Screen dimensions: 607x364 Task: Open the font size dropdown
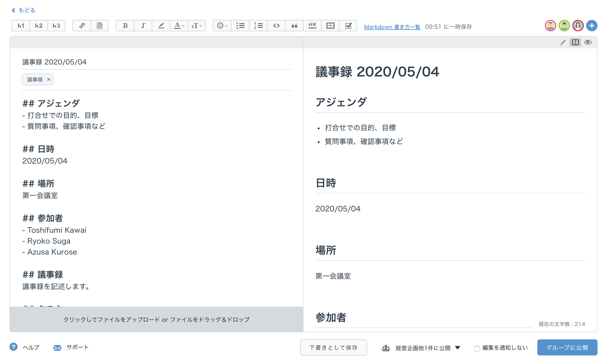pos(197,26)
